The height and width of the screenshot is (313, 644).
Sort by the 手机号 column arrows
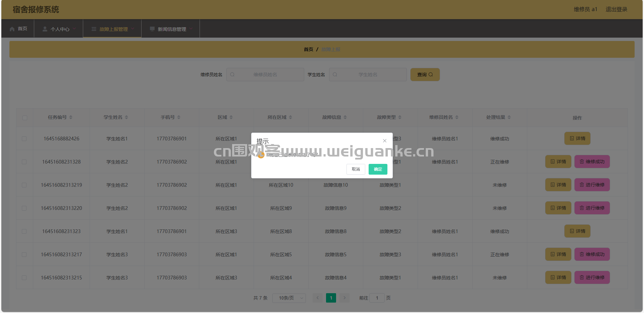pyautogui.click(x=179, y=117)
